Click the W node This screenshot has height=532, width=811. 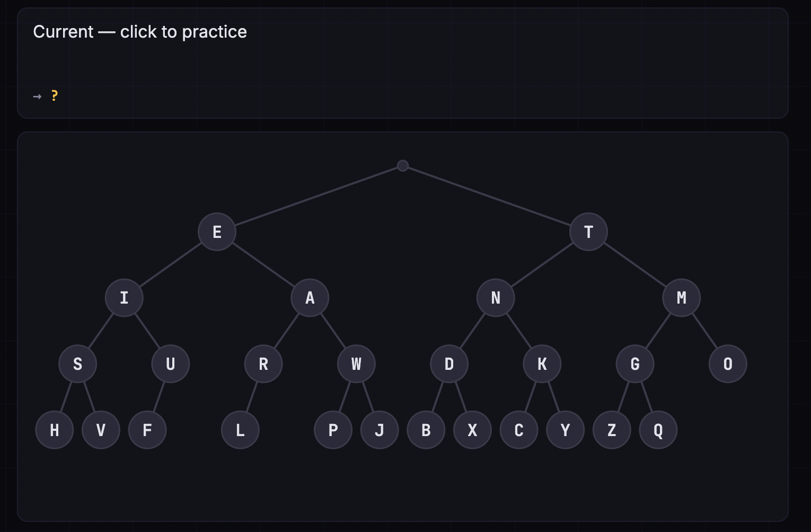click(356, 364)
